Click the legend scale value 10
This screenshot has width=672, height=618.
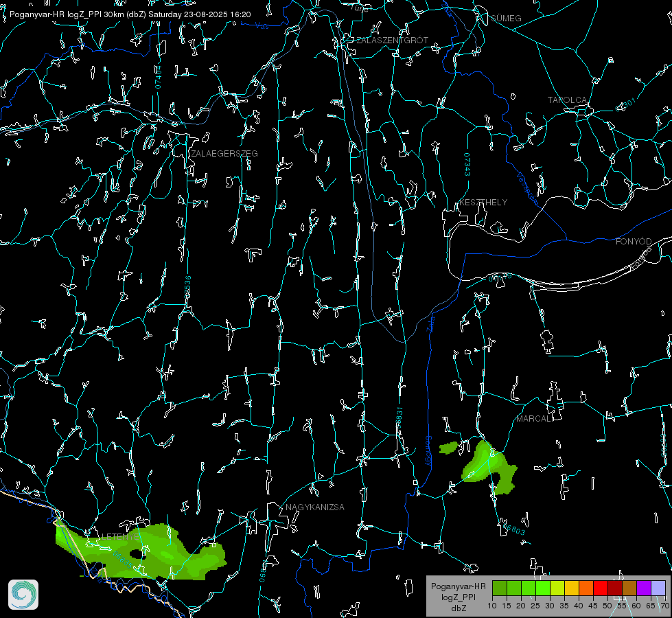(492, 606)
